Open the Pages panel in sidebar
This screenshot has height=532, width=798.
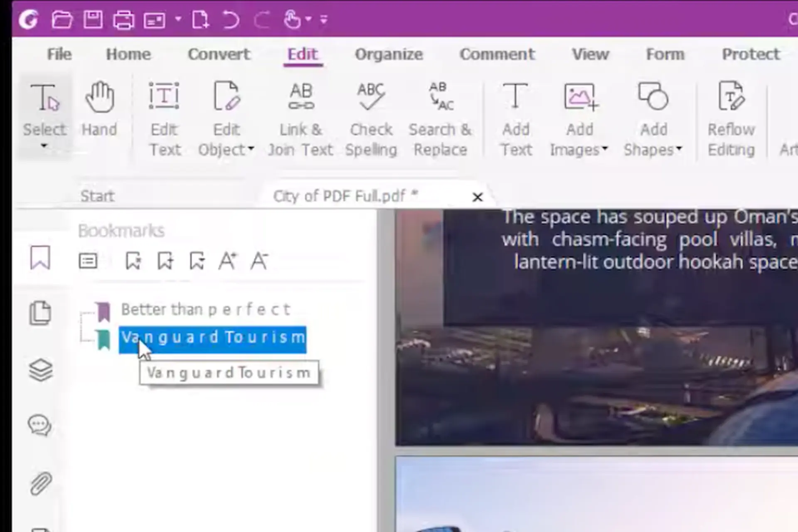tap(40, 313)
